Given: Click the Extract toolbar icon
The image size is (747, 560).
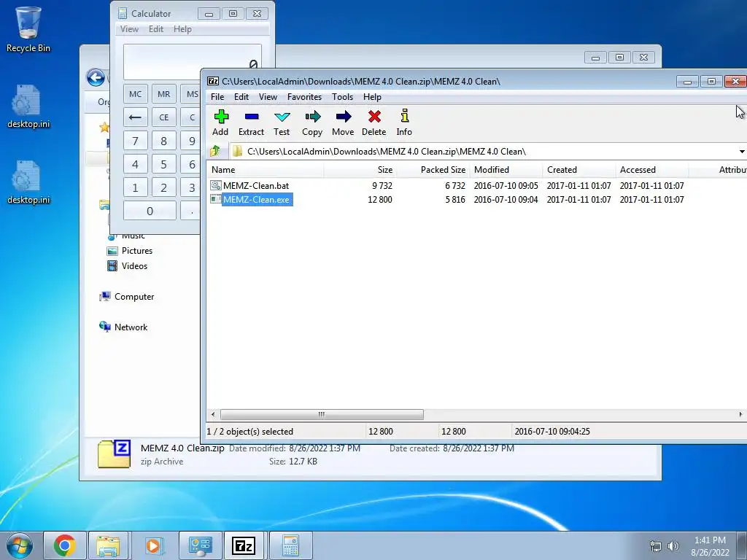Looking at the screenshot, I should [x=251, y=122].
